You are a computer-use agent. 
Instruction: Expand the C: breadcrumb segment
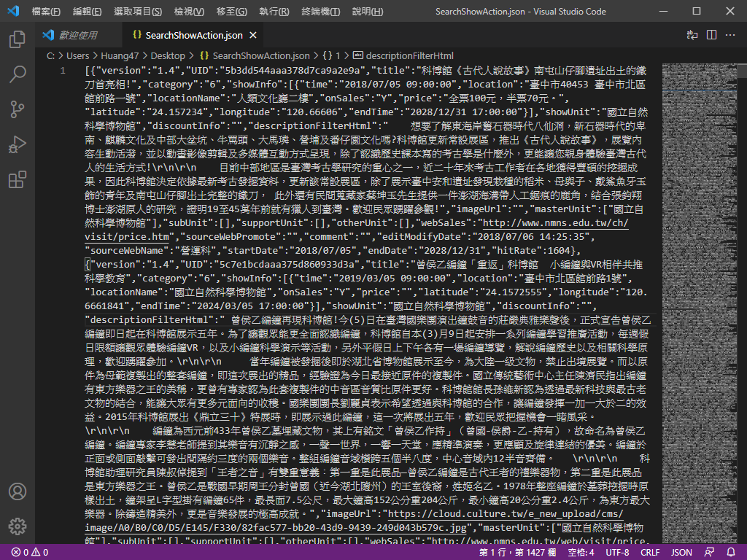[50, 55]
